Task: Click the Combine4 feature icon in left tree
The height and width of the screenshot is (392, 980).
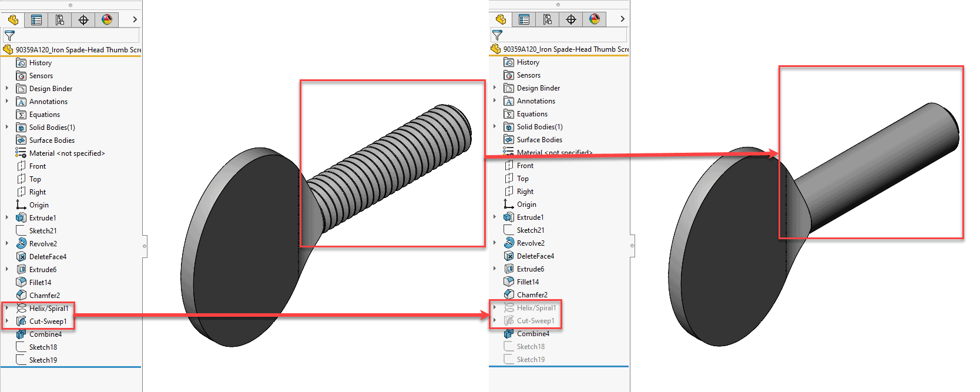Action: coord(21,334)
